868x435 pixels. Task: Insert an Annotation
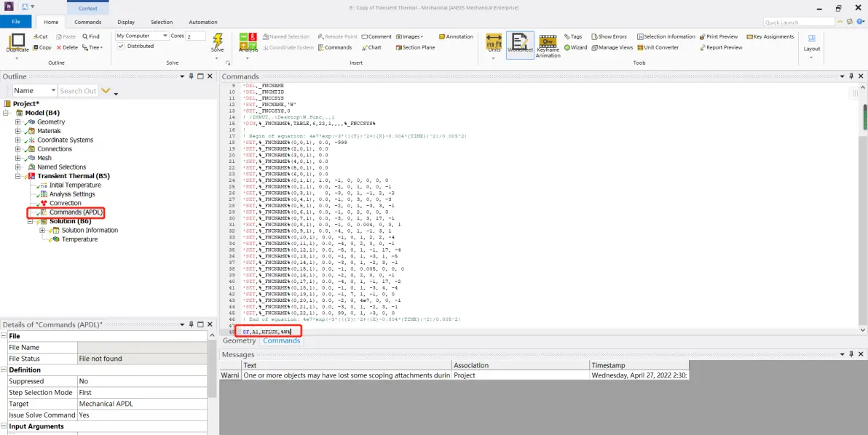point(456,36)
